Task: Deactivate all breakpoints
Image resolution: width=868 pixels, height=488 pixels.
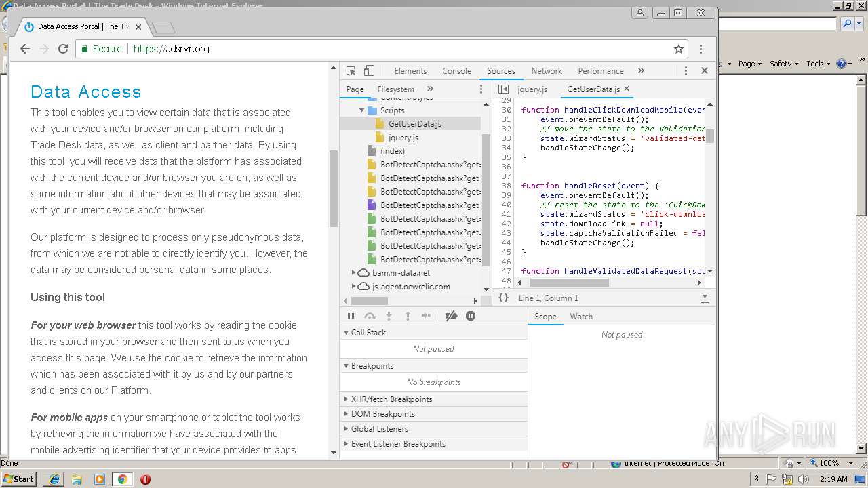Action: pos(451,316)
